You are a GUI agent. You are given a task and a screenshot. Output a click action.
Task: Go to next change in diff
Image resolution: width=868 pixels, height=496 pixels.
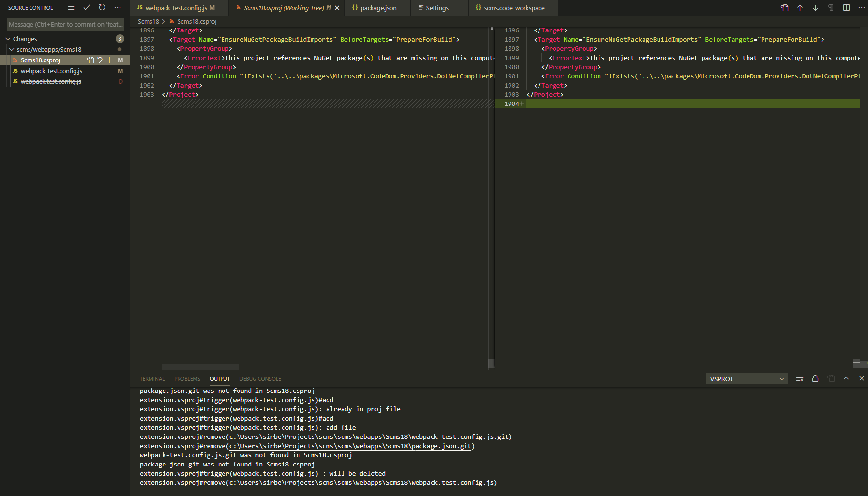coord(816,8)
